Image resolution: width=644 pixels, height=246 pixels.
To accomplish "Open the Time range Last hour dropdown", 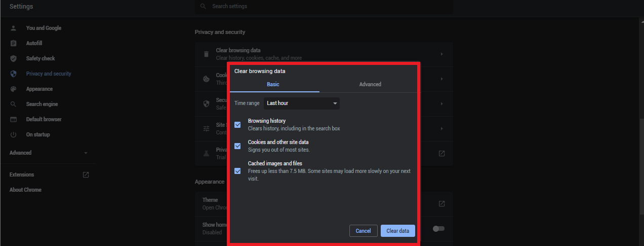I will point(302,103).
